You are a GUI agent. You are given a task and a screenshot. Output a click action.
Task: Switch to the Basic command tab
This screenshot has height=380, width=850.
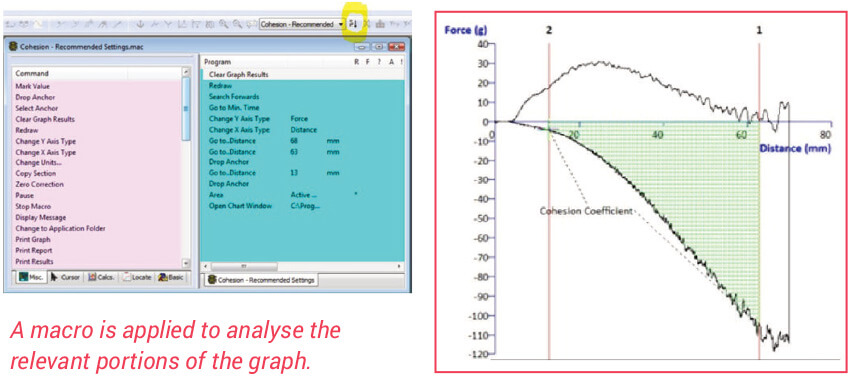(x=171, y=277)
